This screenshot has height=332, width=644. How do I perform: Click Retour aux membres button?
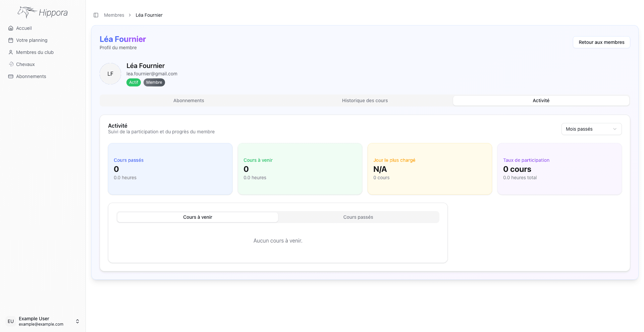601,42
